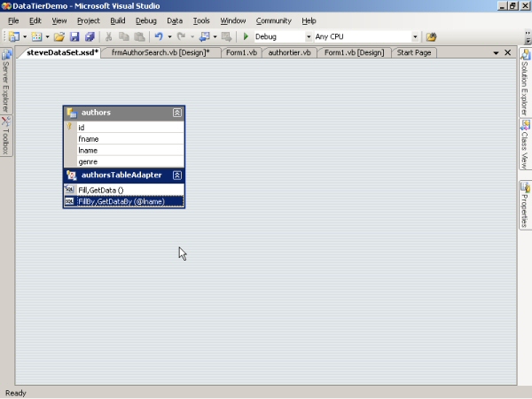532x399 pixels.
Task: Click the Add New Item toolbar icon
Action: coord(36,36)
